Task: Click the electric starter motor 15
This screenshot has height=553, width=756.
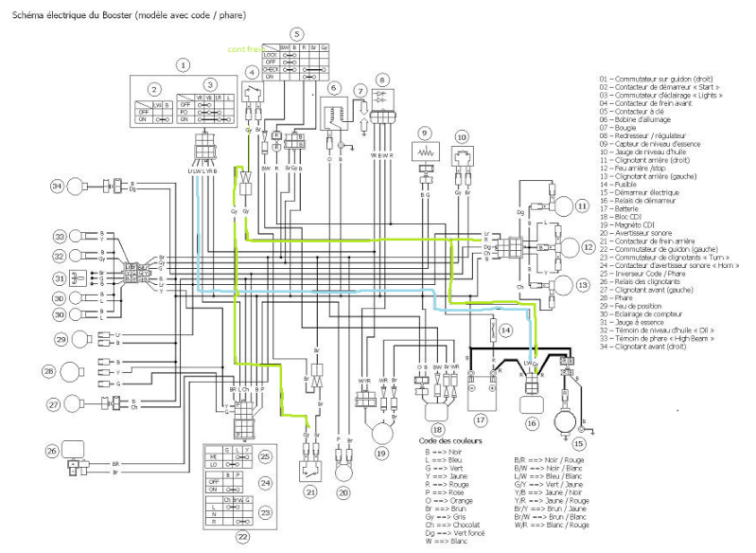Action: (565, 421)
